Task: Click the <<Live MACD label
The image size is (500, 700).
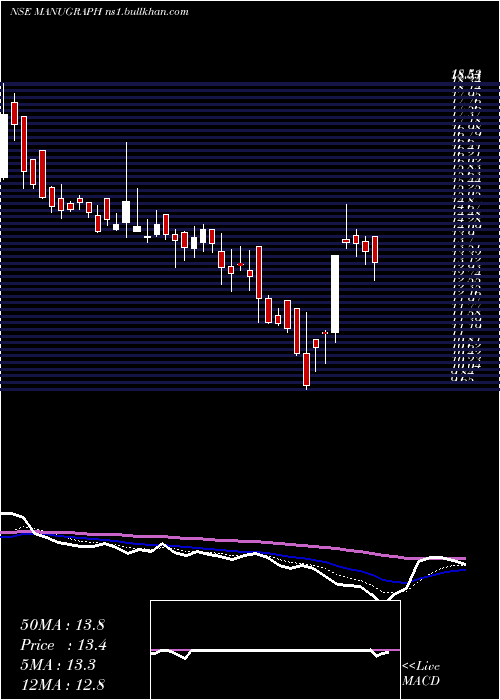Action: point(421,674)
